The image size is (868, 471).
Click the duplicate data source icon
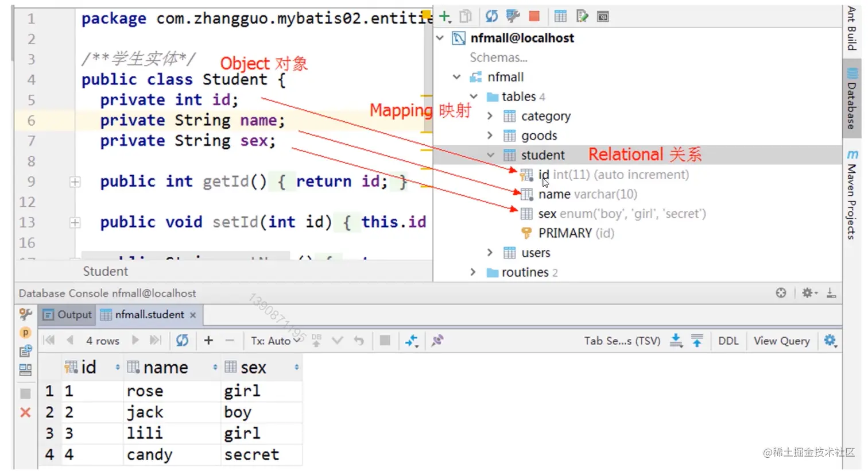pyautogui.click(x=466, y=17)
